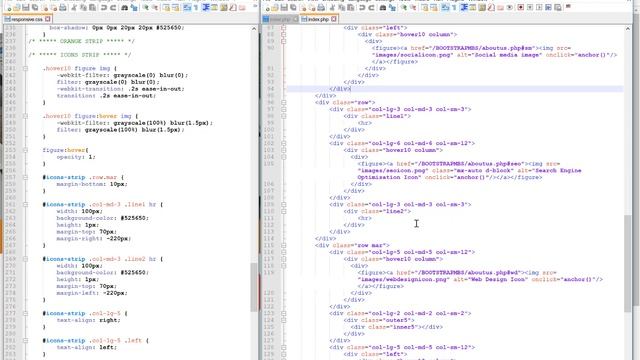The image size is (640, 360).
Task: Toggle Word wrap in right window toolbar
Action: pos(445,7)
